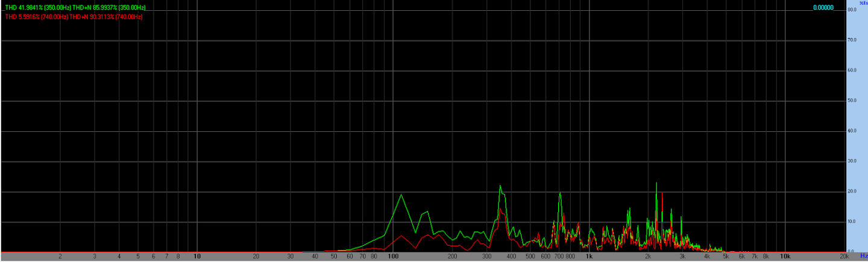Click the 80.0 value on amplitude scale
Screen dimensions: 868x262
tap(852, 10)
